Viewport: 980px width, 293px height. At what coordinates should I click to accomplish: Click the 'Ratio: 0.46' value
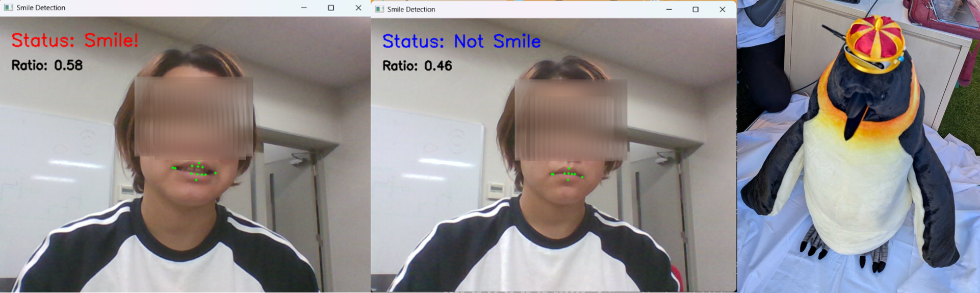[417, 66]
